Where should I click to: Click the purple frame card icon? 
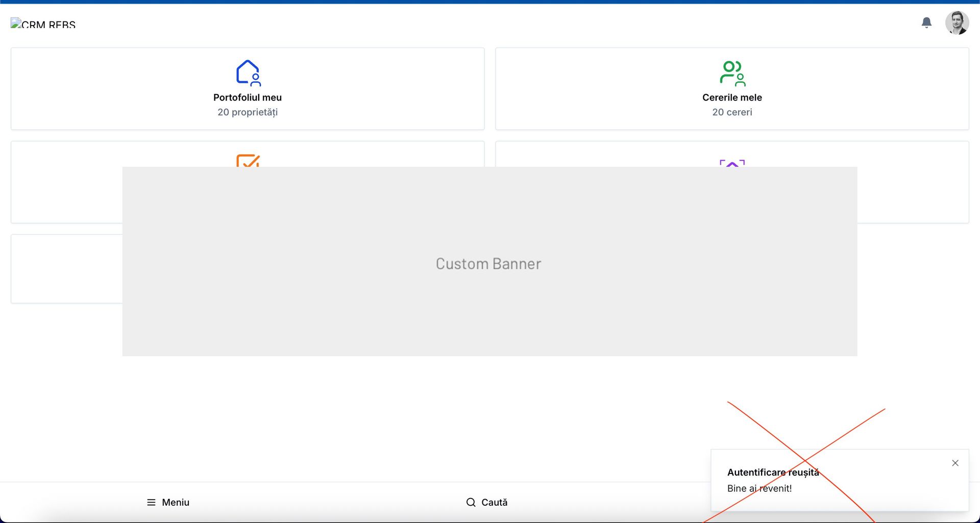(x=732, y=163)
